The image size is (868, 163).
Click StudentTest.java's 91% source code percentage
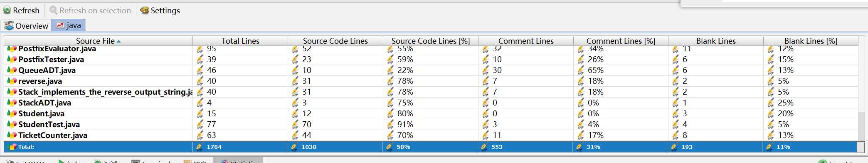(405, 124)
